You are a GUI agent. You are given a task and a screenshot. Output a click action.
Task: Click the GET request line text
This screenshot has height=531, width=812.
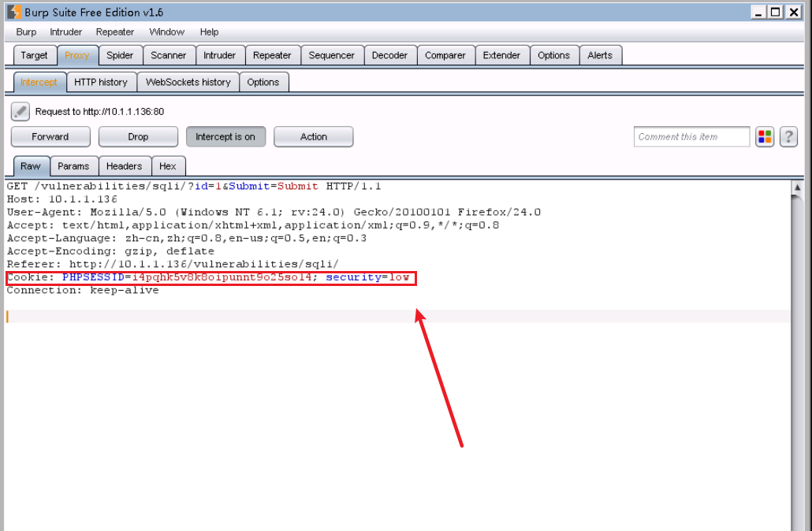coord(194,186)
